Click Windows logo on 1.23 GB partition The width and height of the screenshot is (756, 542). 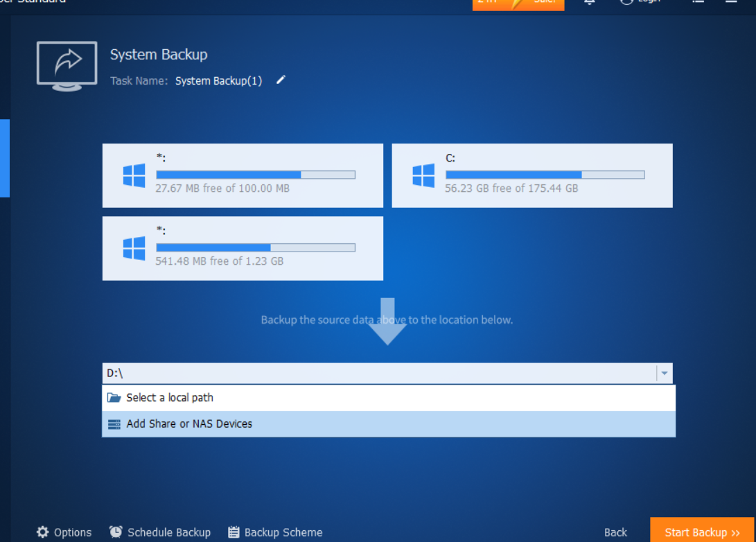(134, 248)
